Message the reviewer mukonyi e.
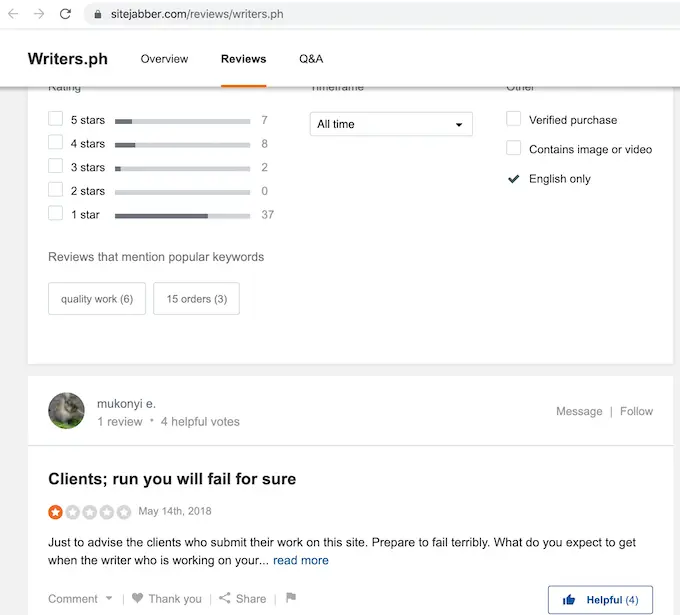Image resolution: width=680 pixels, height=615 pixels. [x=579, y=411]
